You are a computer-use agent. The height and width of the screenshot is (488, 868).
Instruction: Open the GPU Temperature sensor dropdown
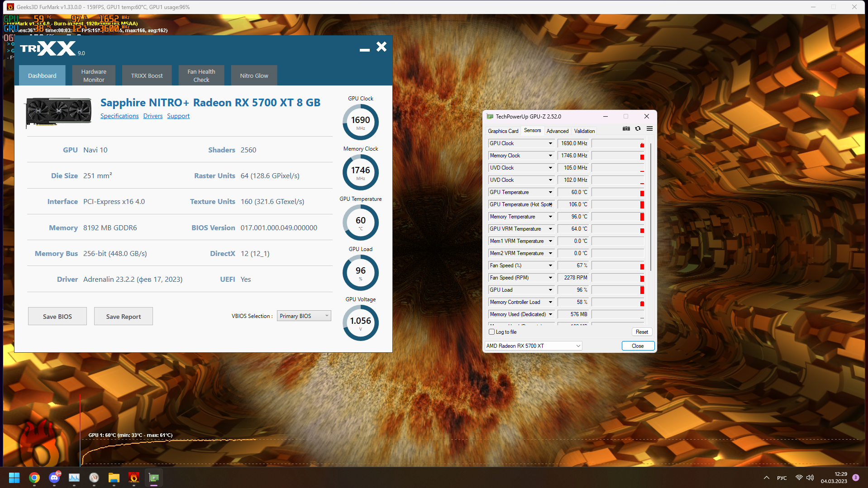click(550, 192)
